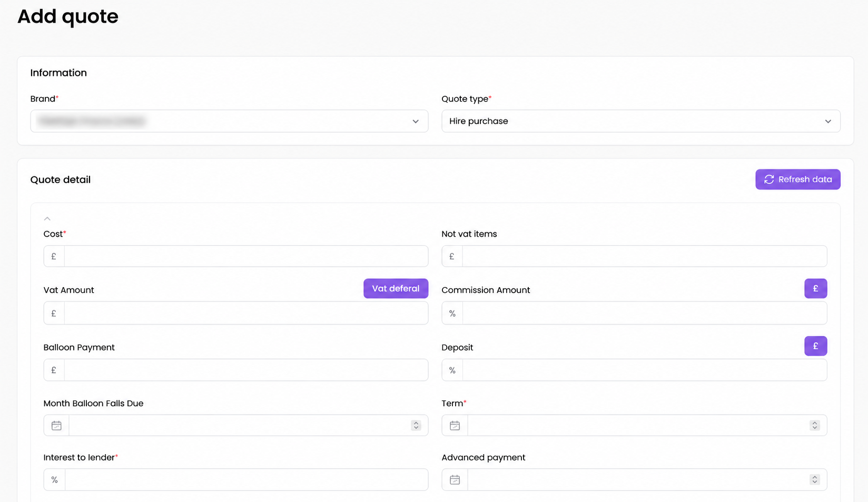Image resolution: width=868 pixels, height=502 pixels.
Task: Click the percent prefix of Commission Amount
Action: coord(452,313)
